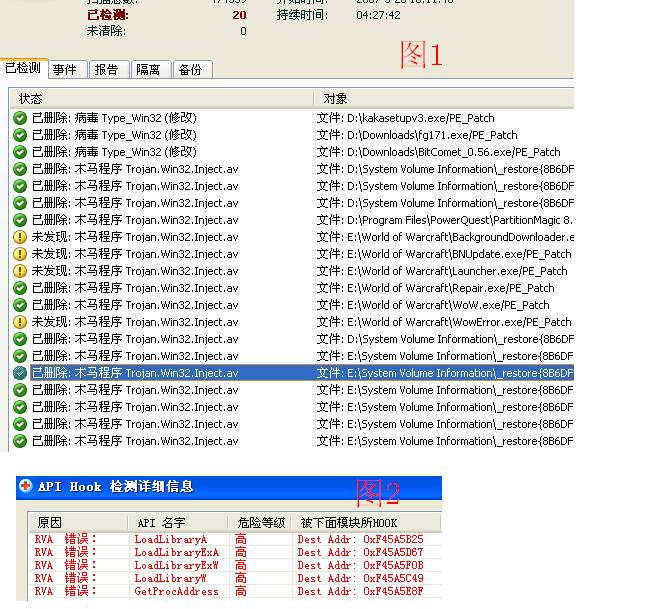
Task: Select WowError.exe/PE_Patch file entry
Action: click(444, 322)
